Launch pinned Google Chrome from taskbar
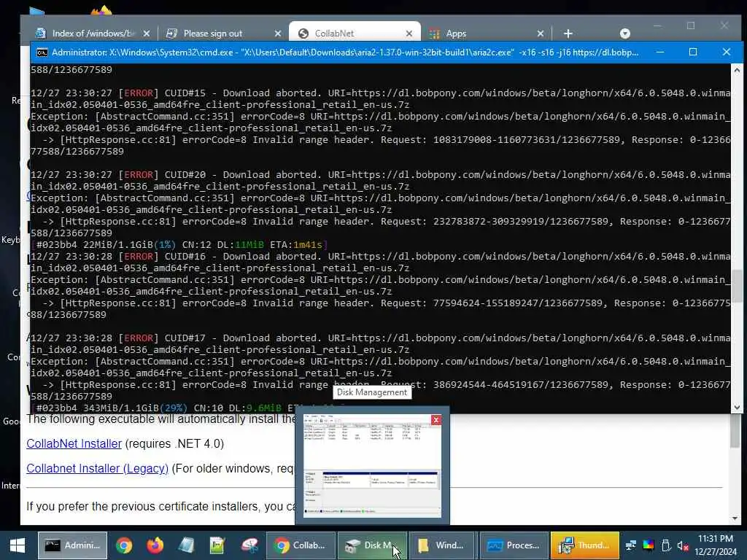747x560 pixels. pyautogui.click(x=124, y=545)
